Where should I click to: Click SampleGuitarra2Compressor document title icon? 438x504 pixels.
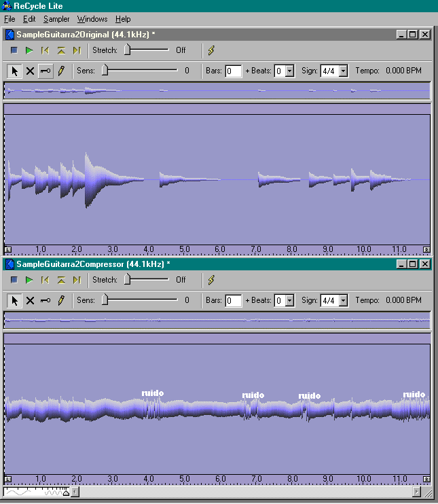[x=10, y=264]
